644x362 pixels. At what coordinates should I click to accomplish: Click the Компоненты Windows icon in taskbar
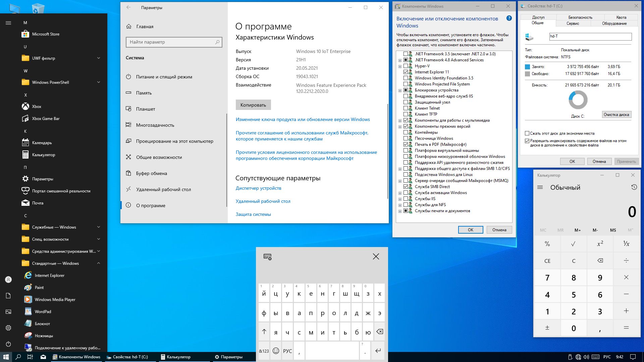(75, 357)
